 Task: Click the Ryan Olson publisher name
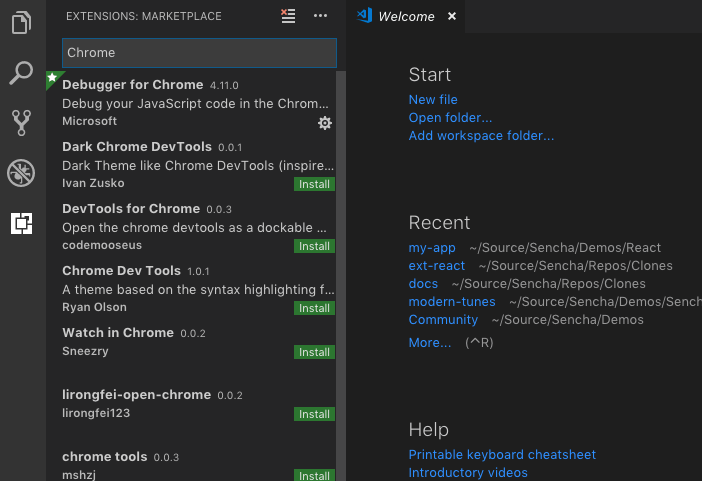tap(94, 307)
